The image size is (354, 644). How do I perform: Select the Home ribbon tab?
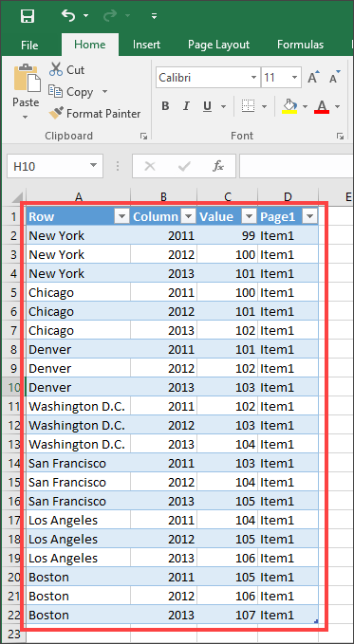point(90,45)
